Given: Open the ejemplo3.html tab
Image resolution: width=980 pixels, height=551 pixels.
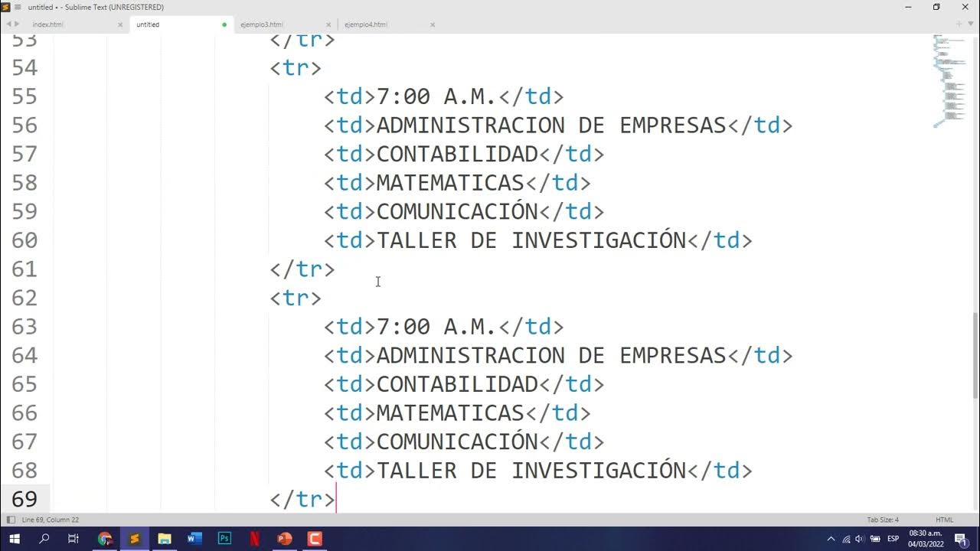Looking at the screenshot, I should click(262, 24).
